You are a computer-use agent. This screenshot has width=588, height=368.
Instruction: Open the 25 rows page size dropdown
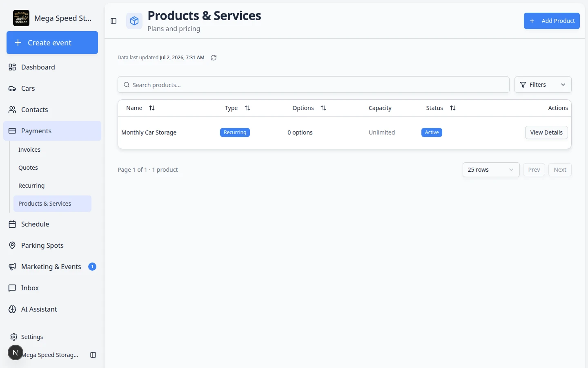click(x=491, y=170)
